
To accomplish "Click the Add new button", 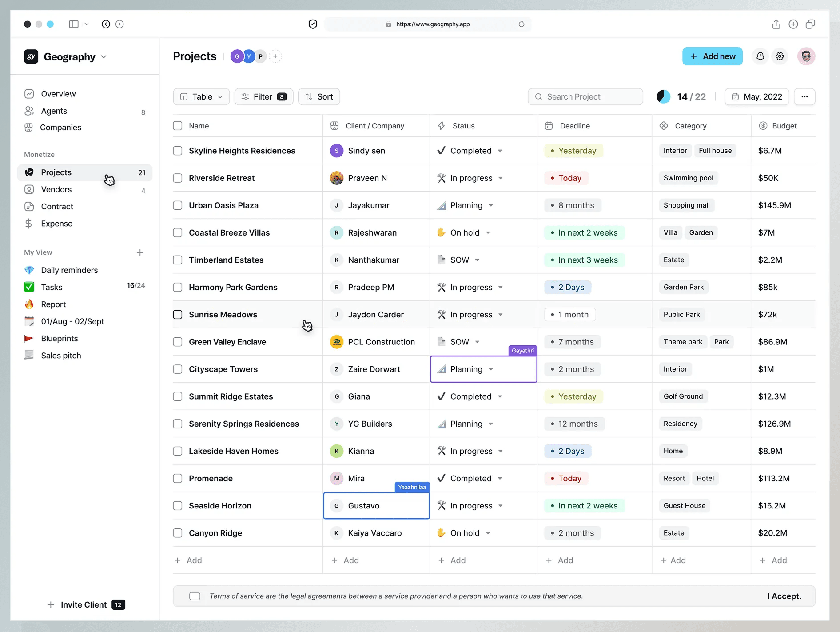I will (x=712, y=56).
